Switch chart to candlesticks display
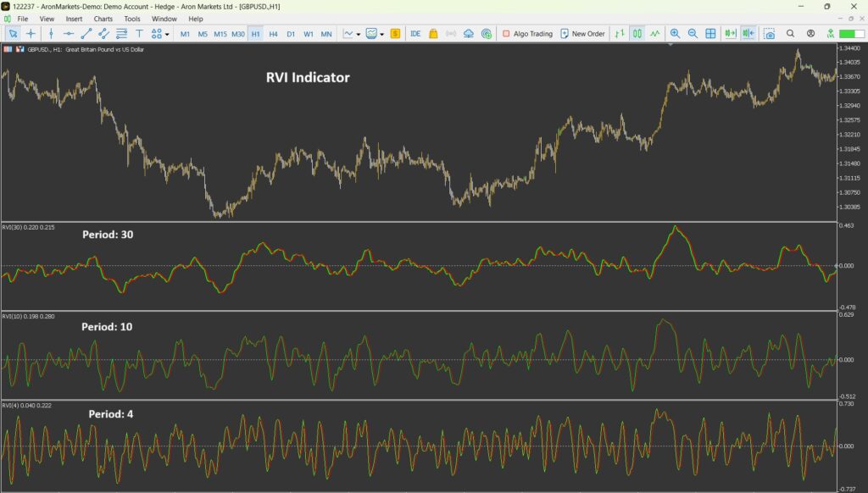The height and width of the screenshot is (493, 868). (637, 34)
